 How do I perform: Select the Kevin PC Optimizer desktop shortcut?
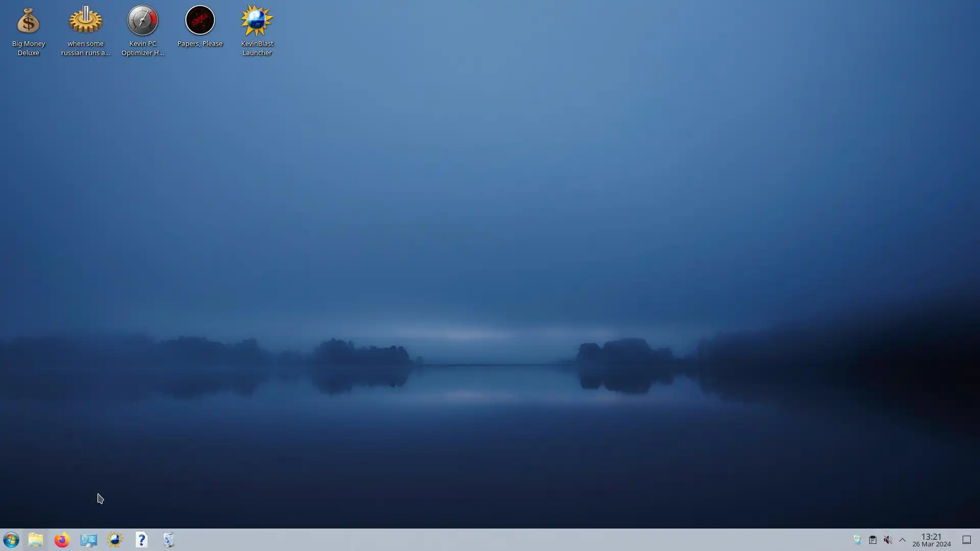point(142,21)
